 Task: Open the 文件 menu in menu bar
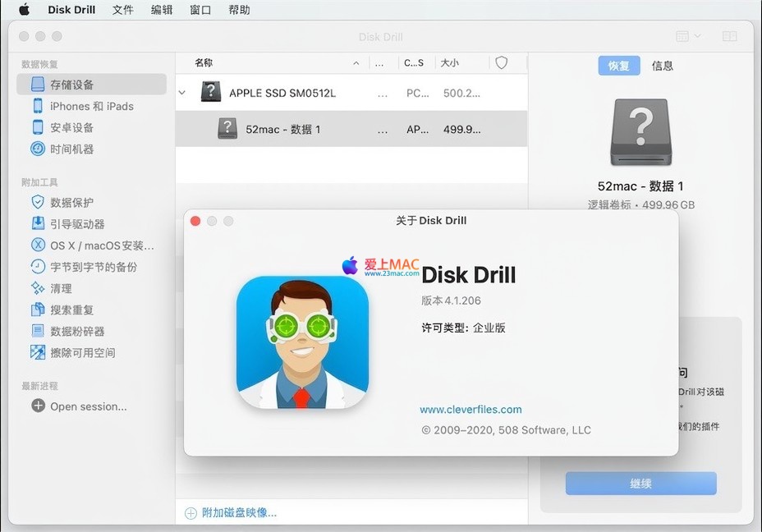pyautogui.click(x=122, y=10)
